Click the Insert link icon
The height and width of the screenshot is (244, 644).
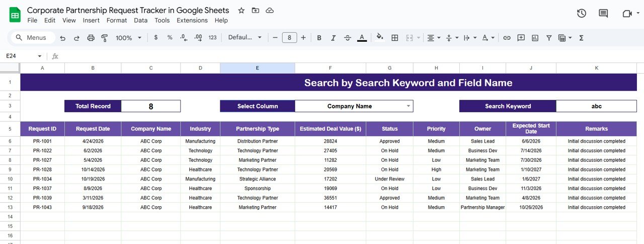click(507, 38)
